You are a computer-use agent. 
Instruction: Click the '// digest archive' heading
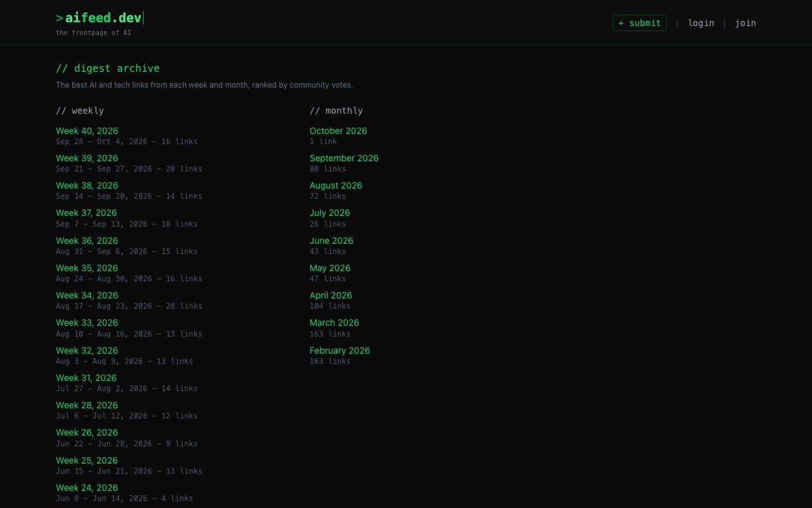108,68
